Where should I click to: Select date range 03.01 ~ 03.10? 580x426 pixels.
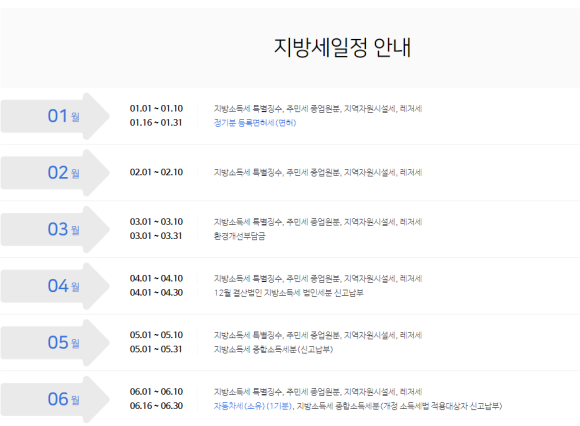[156, 222]
